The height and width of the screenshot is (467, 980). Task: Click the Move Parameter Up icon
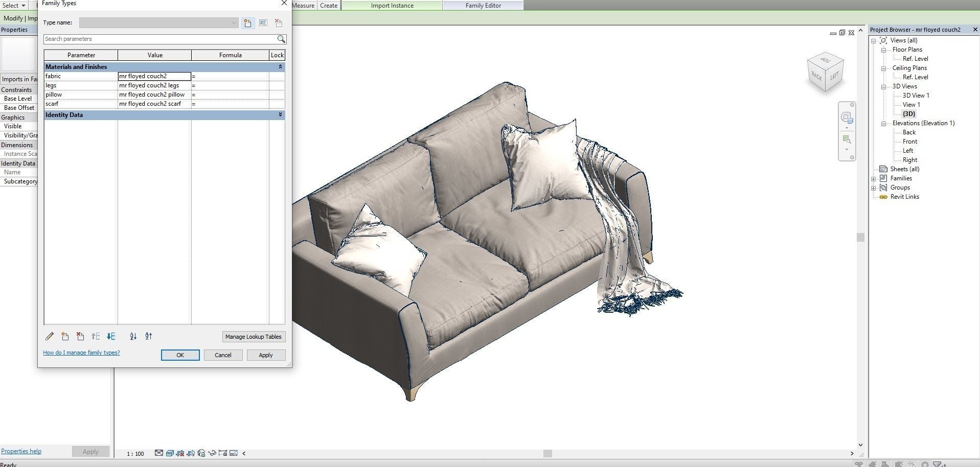pyautogui.click(x=96, y=336)
